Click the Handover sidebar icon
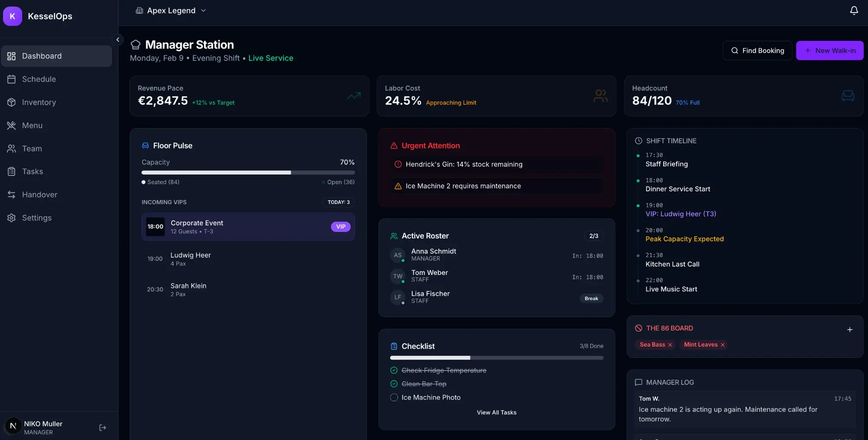Viewport: 868px width, 440px height. tap(12, 195)
